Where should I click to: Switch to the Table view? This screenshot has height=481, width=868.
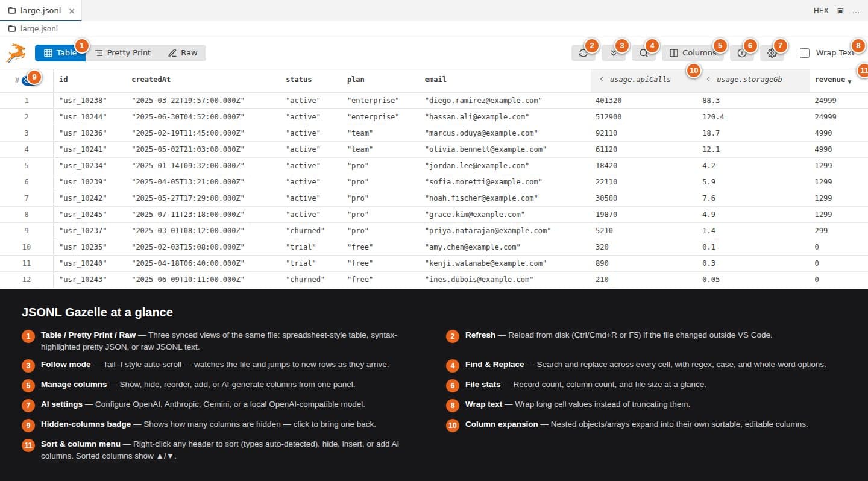[60, 53]
